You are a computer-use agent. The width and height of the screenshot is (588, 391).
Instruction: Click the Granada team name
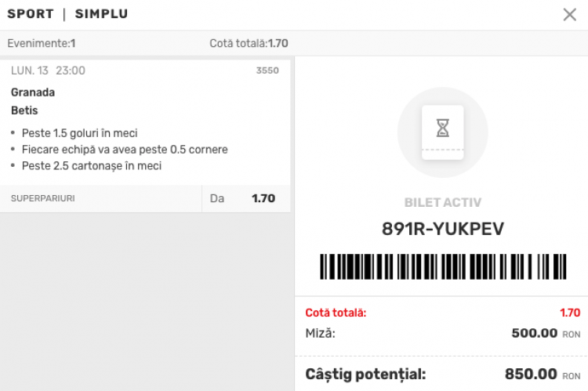point(33,92)
